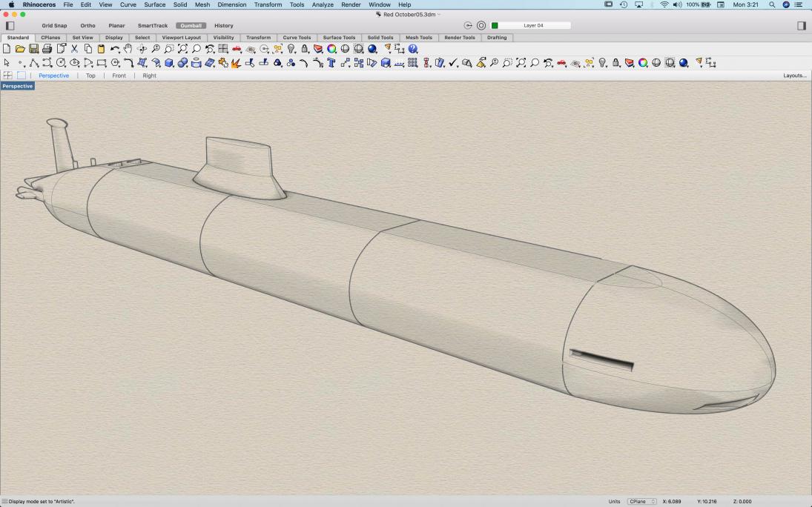Screen dimensions: 812x507
Task: Click the four-viewport layout icon
Action: [x=8, y=76]
